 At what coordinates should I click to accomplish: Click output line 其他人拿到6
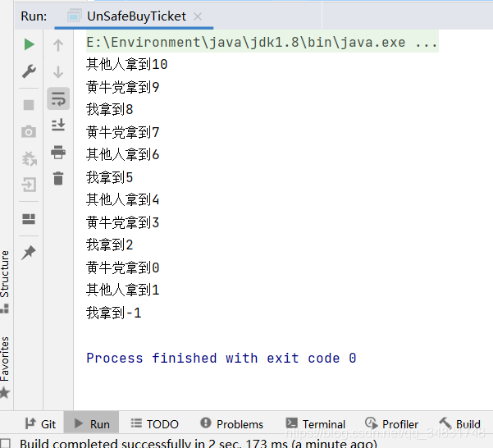click(x=122, y=155)
